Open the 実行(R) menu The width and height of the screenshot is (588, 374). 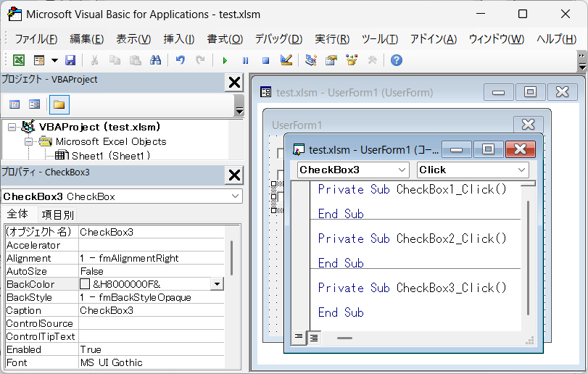332,39
